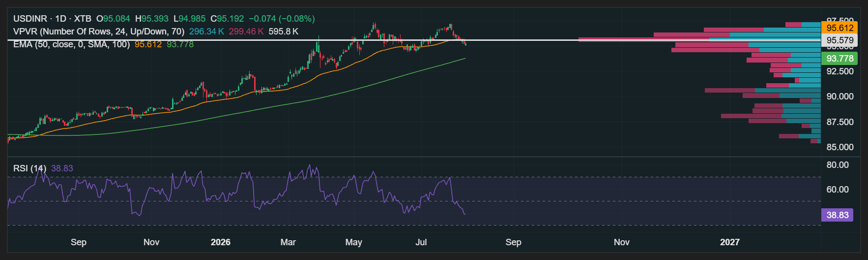Click the close value 95.192
This screenshot has width=868, height=260.
click(x=231, y=19)
